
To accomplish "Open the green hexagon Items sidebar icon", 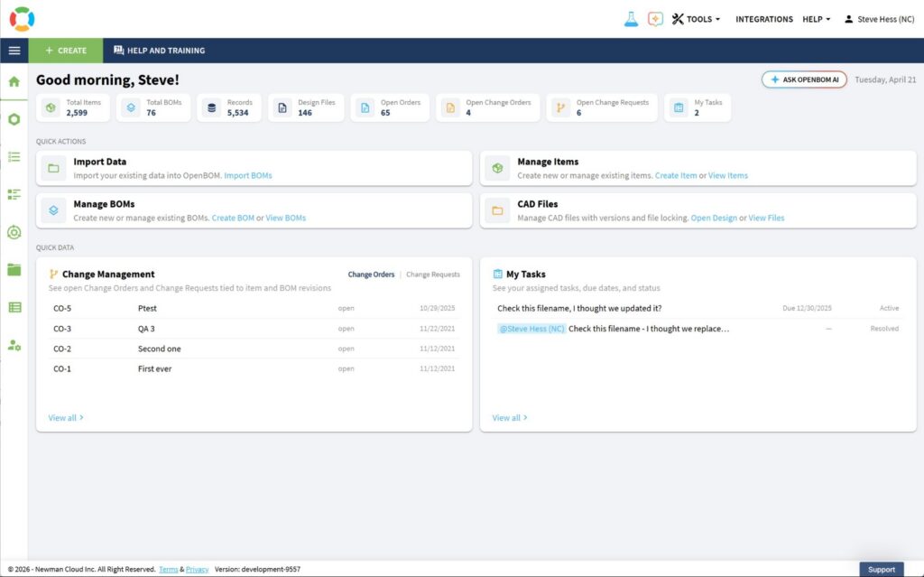I will [14, 119].
